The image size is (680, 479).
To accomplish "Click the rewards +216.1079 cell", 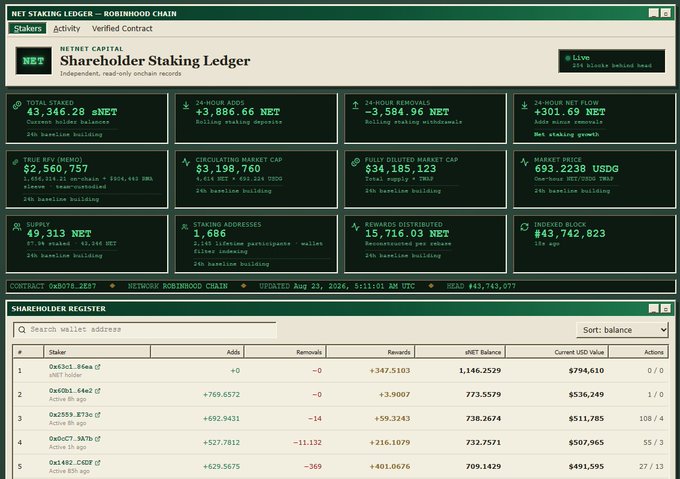I will click(x=389, y=443).
